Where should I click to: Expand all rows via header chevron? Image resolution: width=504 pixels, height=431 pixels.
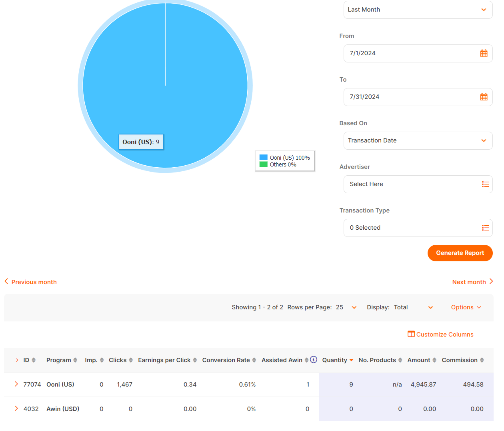pos(17,360)
